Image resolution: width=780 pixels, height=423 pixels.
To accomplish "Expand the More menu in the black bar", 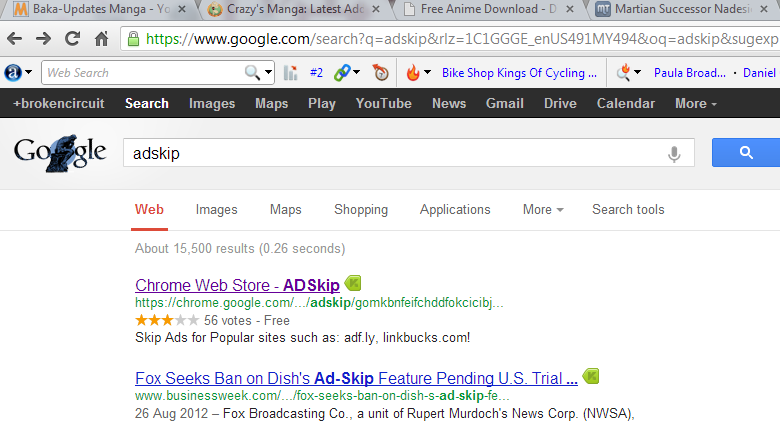I will pos(695,104).
